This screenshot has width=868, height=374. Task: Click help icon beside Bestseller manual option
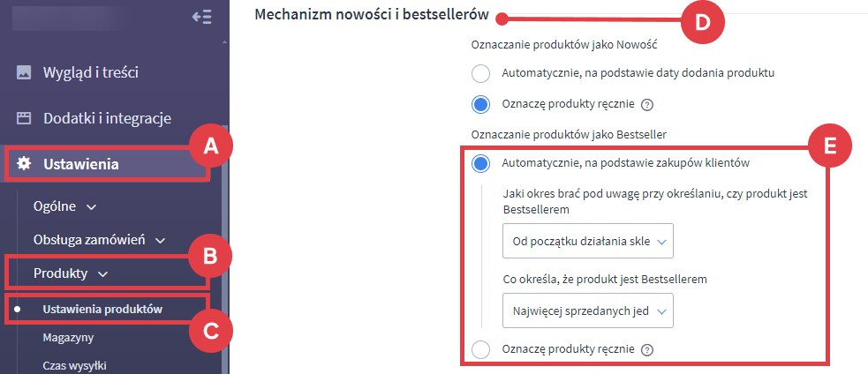tap(646, 350)
